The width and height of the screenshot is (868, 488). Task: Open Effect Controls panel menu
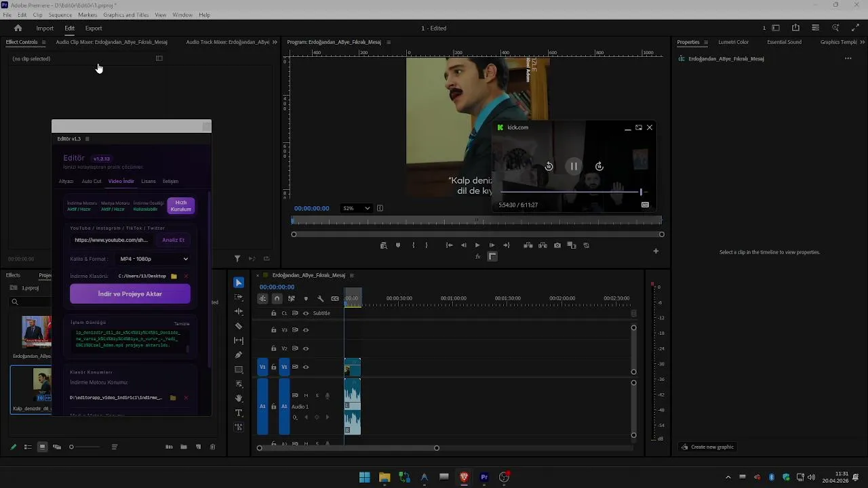click(x=43, y=42)
